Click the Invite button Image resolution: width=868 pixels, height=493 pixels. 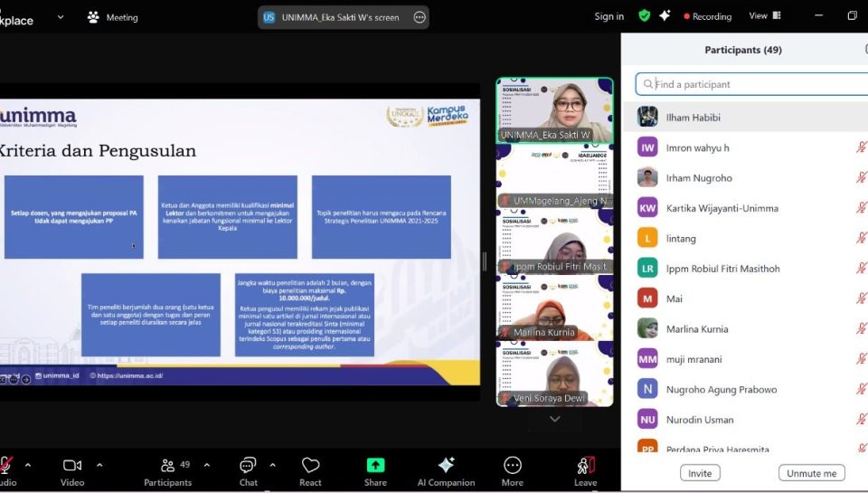pyautogui.click(x=700, y=473)
